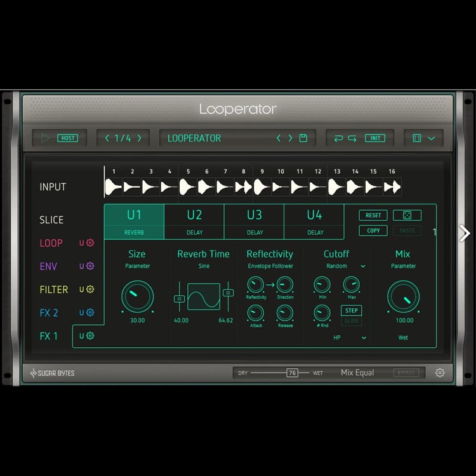Viewport: 476px width, 476px height.
Task: Click the ENV row gear icon
Action: click(x=90, y=266)
